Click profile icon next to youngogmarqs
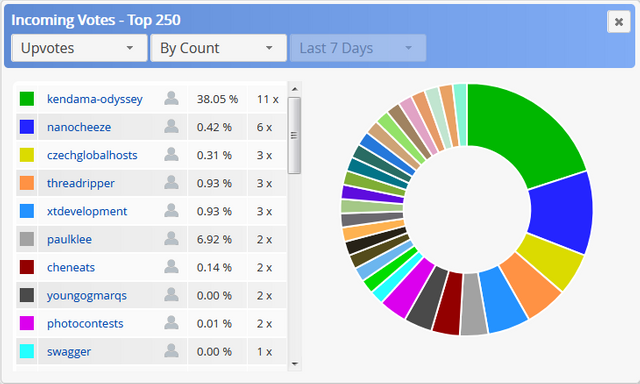Image resolution: width=640 pixels, height=384 pixels. click(x=171, y=295)
